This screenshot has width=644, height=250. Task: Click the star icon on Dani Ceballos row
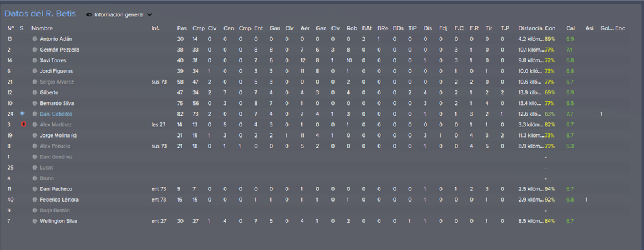click(x=22, y=114)
